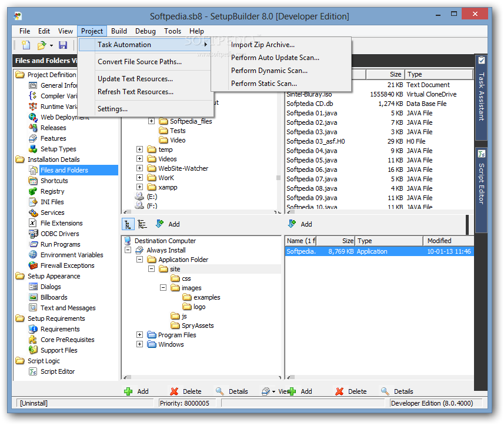Viewport: 504px width, 425px height.
Task: Open File Extensions section
Action: pos(61,223)
